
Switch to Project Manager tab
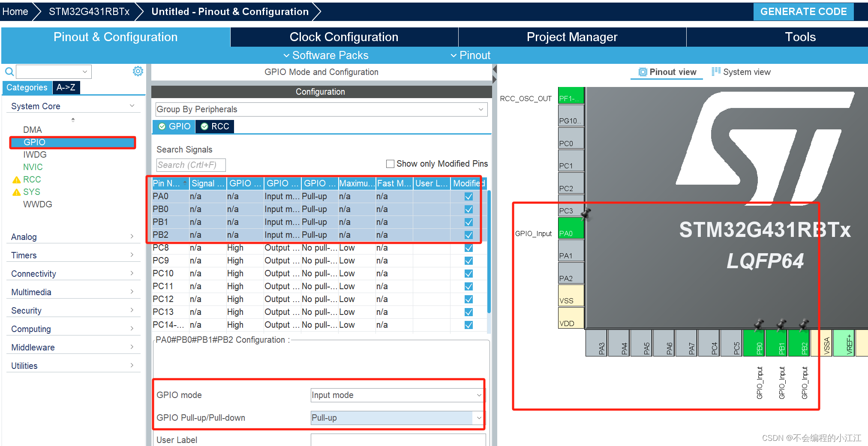[572, 37]
